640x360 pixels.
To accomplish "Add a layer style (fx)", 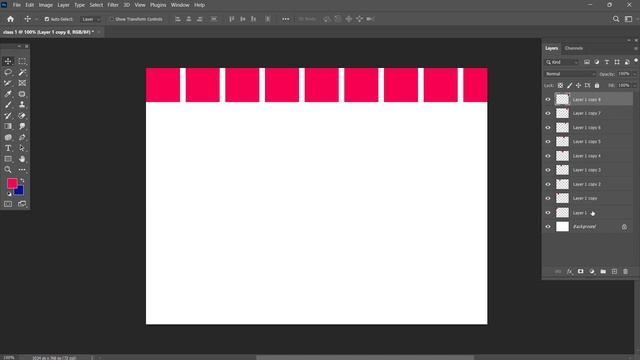I will pos(569,271).
